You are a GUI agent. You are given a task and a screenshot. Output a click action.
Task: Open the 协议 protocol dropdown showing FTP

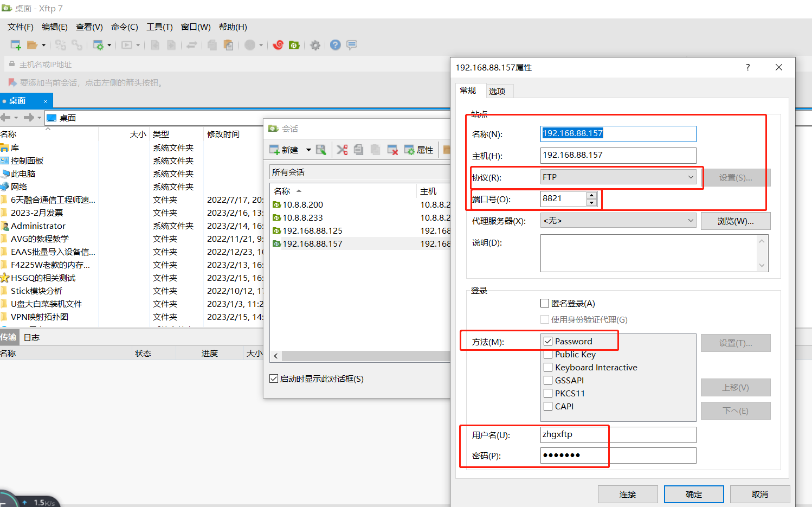pos(618,177)
